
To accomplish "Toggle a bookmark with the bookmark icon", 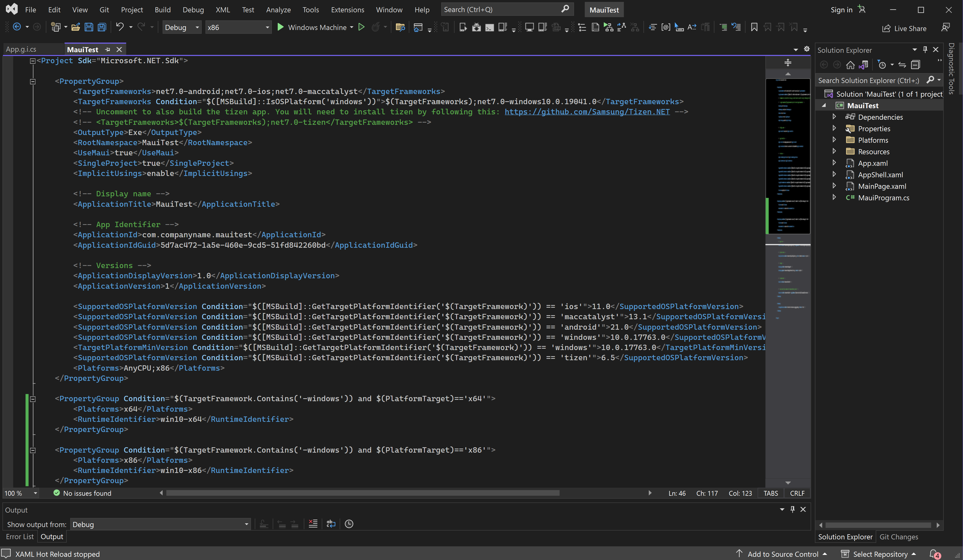I will coord(754,27).
